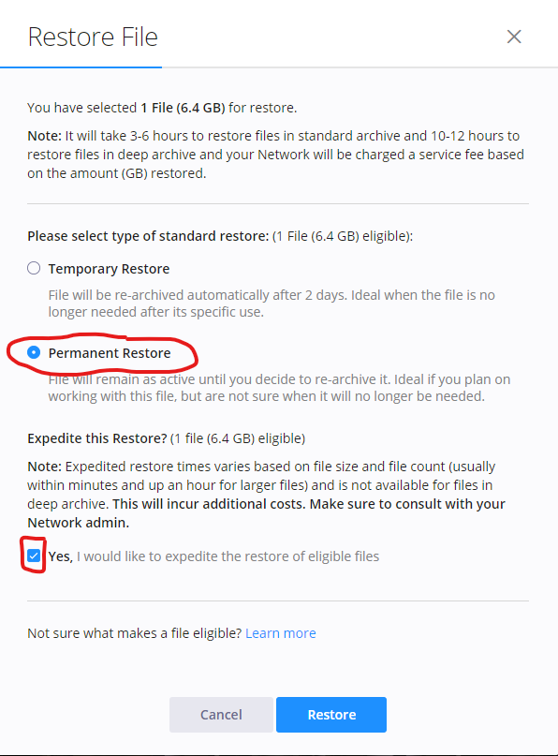The height and width of the screenshot is (756, 558).
Task: Select the Permanent Restore radio button
Action: point(34,353)
